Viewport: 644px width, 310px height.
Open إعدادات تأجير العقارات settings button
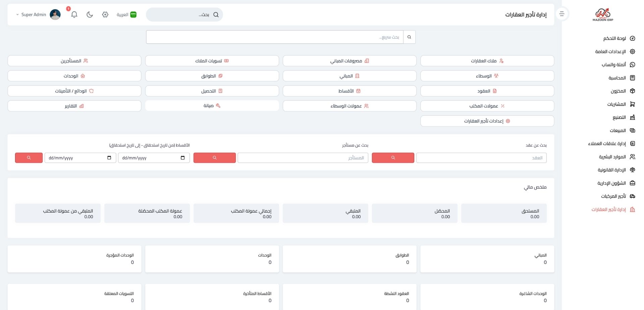pos(487,121)
